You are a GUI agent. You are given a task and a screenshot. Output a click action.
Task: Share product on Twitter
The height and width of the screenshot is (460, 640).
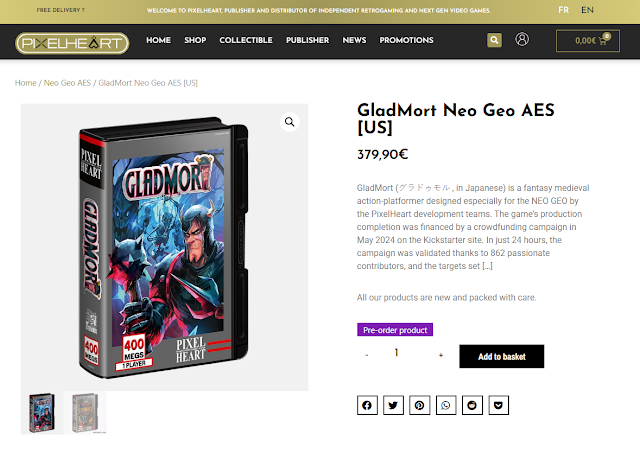393,405
